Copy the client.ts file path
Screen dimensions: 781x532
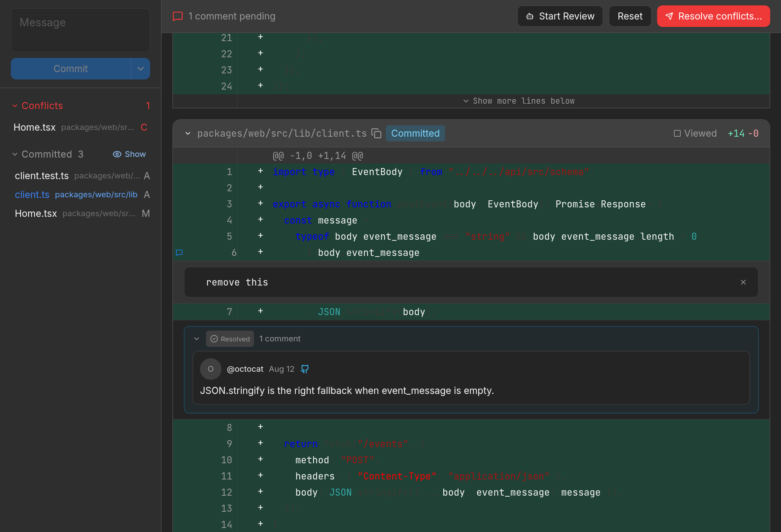(376, 133)
